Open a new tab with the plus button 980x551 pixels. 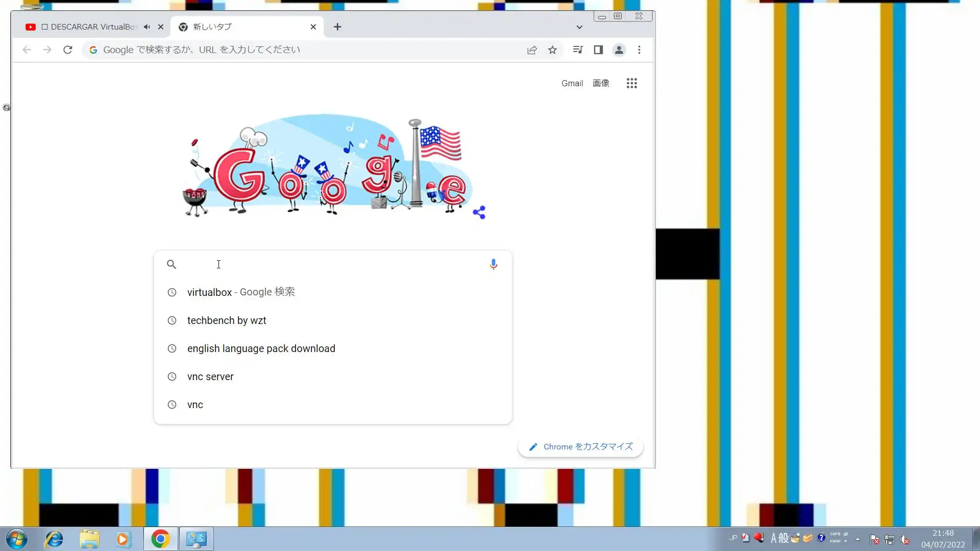[x=337, y=27]
